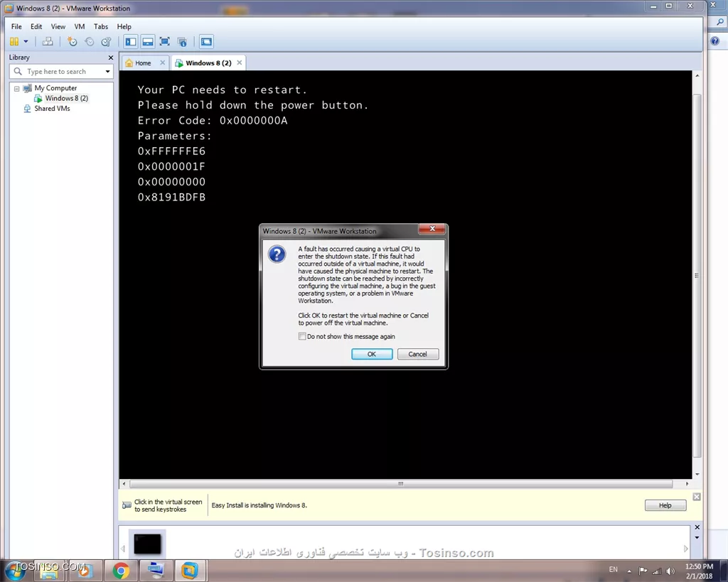
Task: Enter full screen mode from the toolbar
Action: 164,42
